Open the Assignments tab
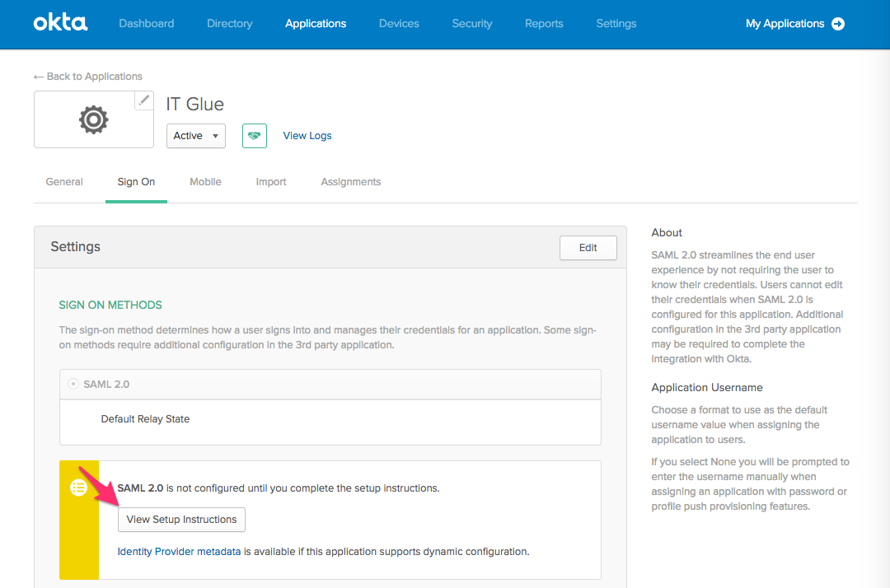 [x=350, y=181]
